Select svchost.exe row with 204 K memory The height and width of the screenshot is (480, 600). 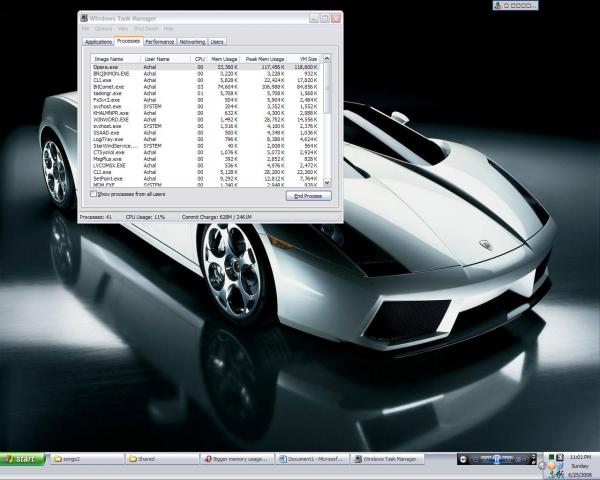click(207, 106)
